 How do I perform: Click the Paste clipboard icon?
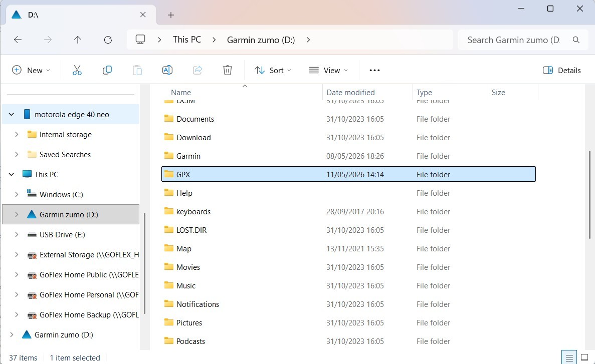point(137,70)
